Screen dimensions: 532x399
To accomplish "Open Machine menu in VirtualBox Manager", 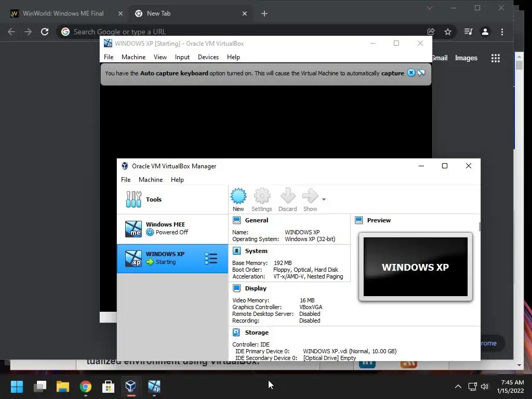I will 151,179.
